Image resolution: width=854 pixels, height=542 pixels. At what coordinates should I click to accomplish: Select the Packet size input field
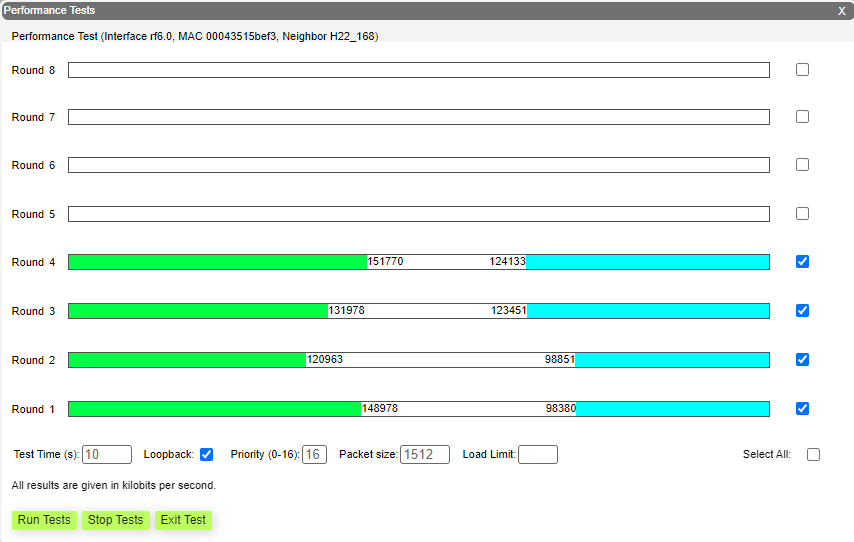click(x=424, y=455)
